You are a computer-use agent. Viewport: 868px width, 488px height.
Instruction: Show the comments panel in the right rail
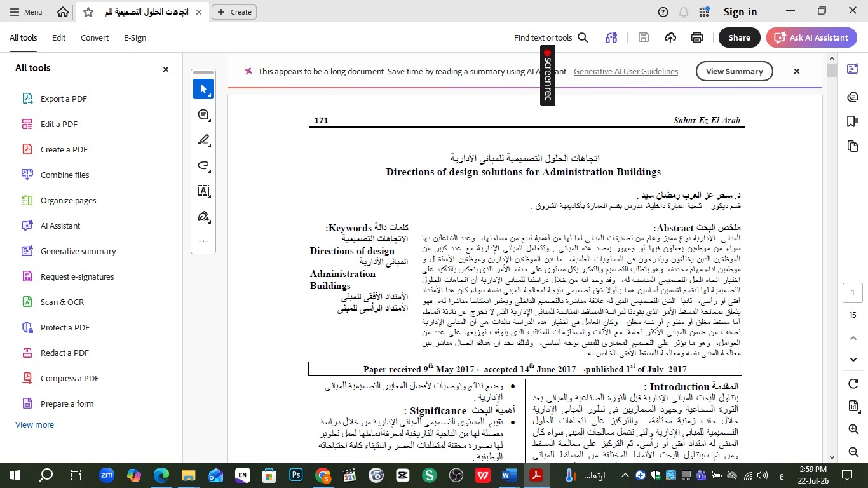[x=853, y=97]
